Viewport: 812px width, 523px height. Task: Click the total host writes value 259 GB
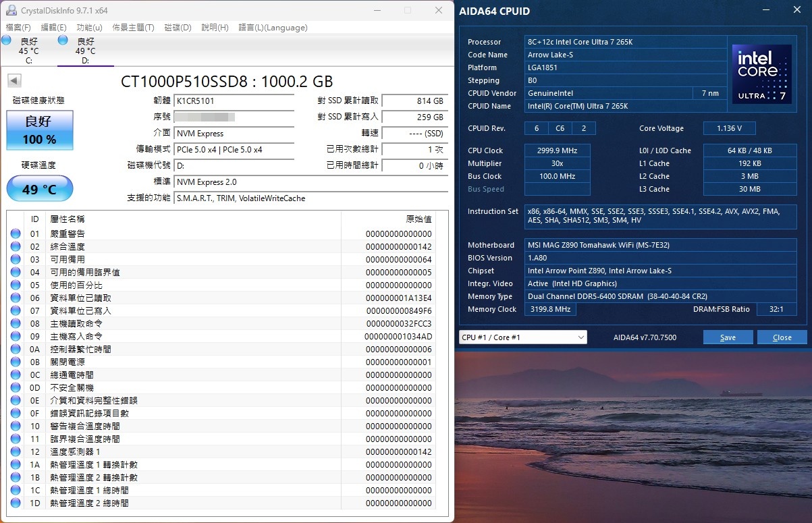pos(414,117)
